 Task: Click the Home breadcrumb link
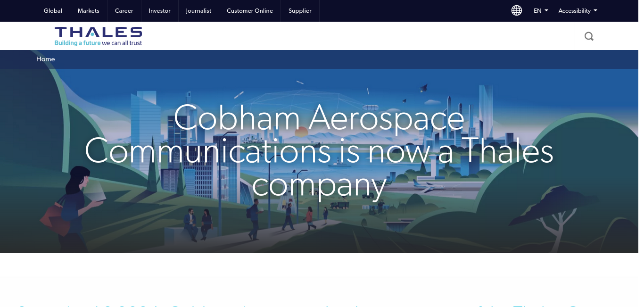pyautogui.click(x=46, y=59)
